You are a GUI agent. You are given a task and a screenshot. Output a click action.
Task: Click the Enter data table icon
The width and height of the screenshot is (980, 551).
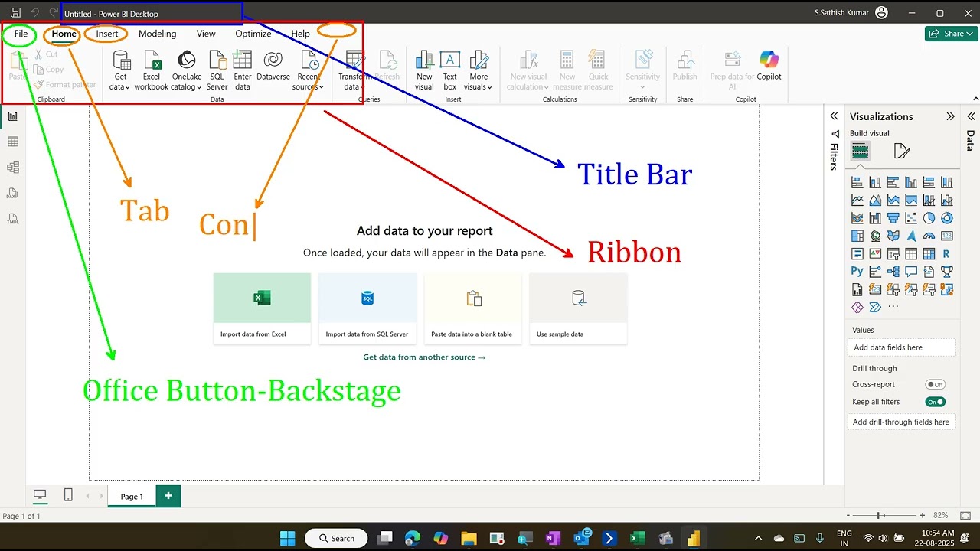(243, 60)
